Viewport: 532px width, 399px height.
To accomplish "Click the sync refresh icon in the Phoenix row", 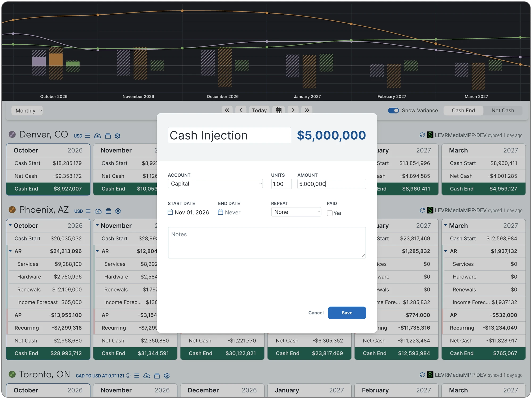I will tap(422, 210).
